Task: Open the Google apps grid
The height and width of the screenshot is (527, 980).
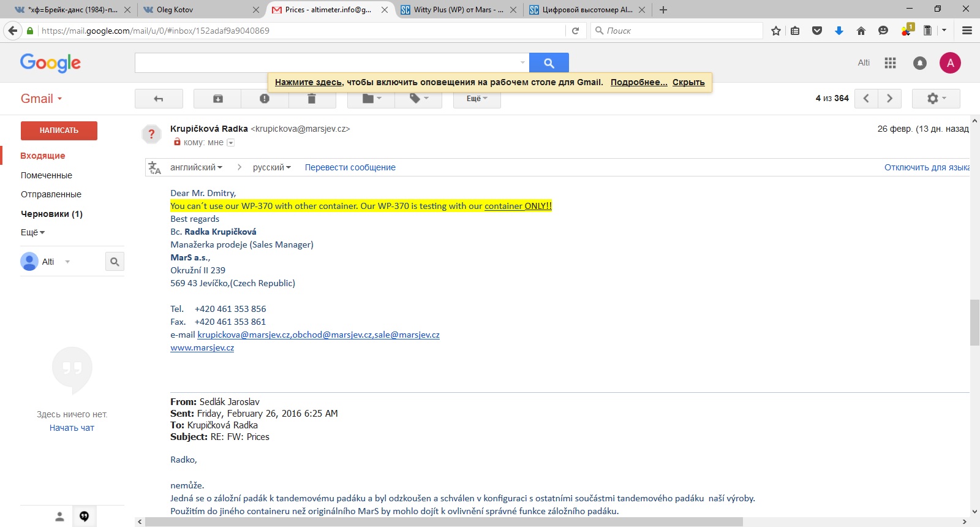Action: pos(890,63)
